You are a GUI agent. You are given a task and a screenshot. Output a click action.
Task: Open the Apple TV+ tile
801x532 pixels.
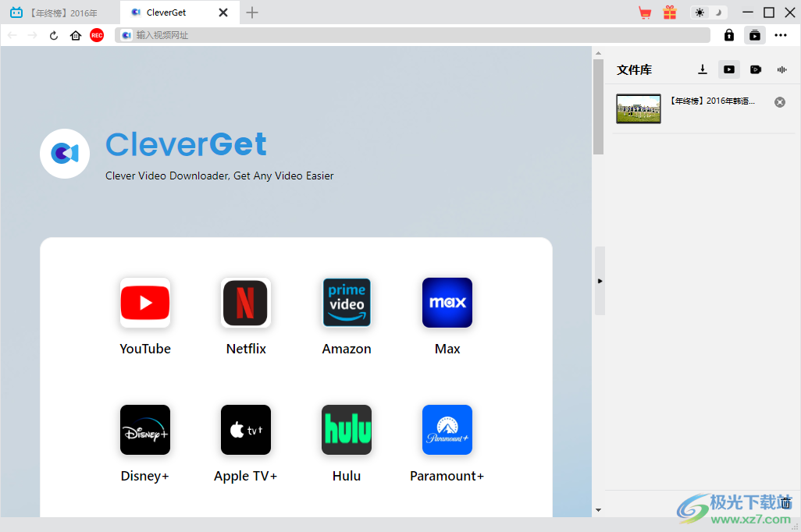[246, 430]
